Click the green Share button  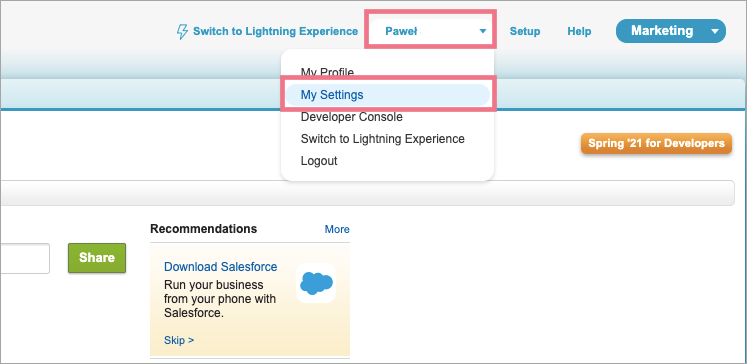(97, 258)
